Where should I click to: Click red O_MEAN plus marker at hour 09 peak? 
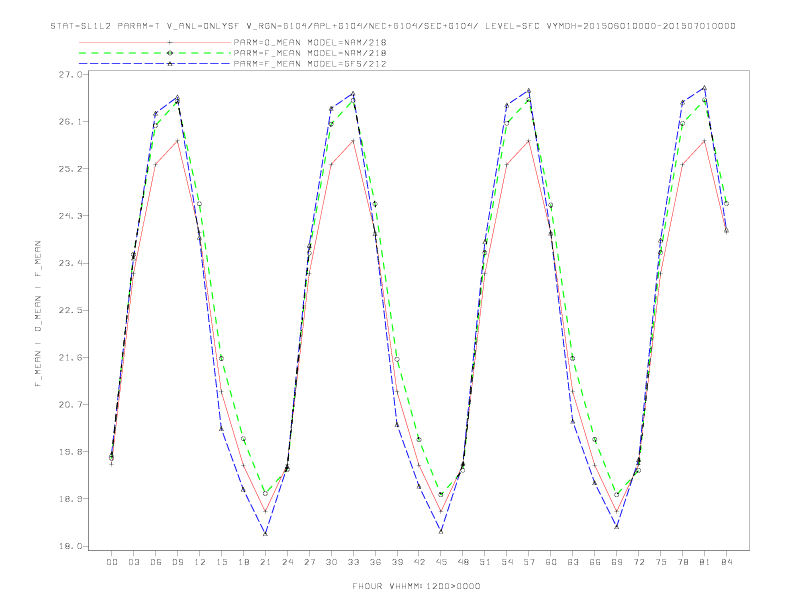(x=177, y=141)
